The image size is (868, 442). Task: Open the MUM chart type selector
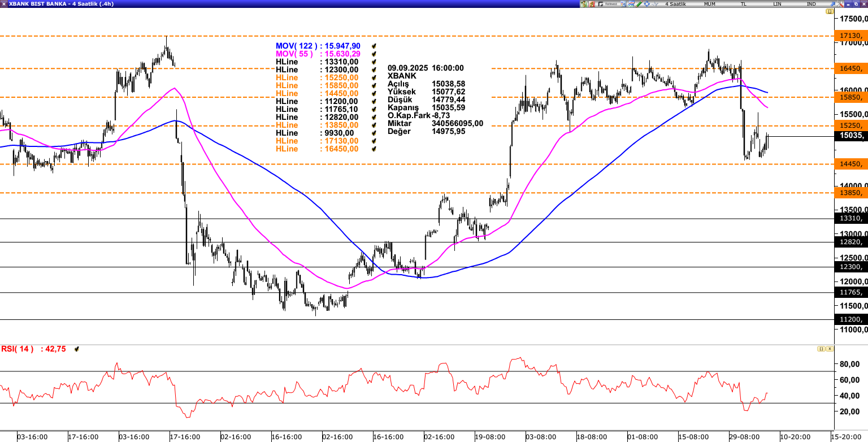[x=710, y=4]
